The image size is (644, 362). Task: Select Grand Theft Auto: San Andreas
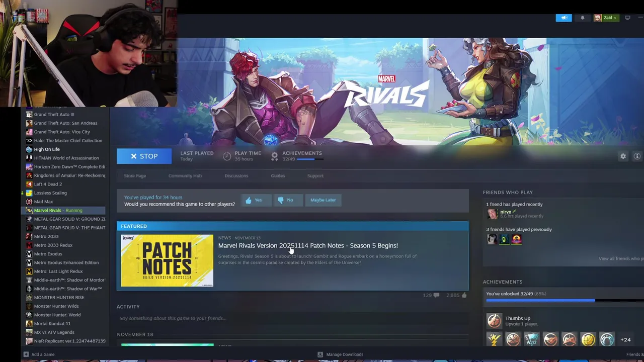click(65, 123)
